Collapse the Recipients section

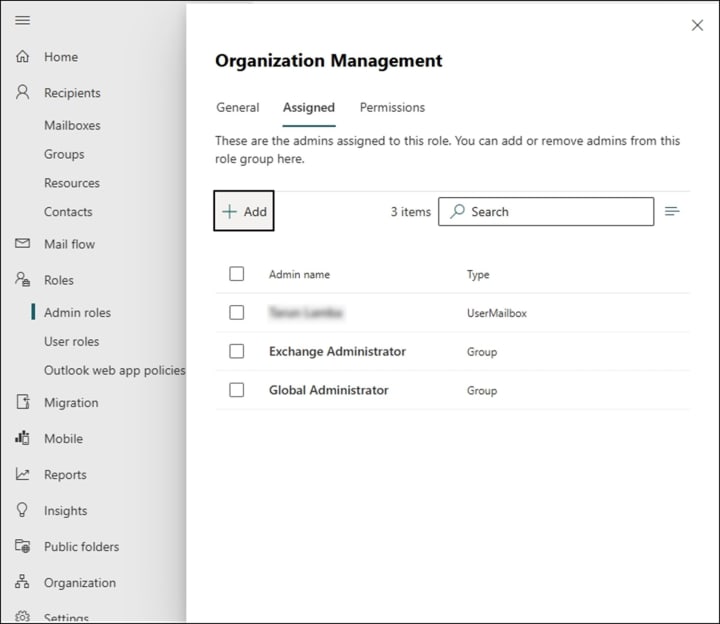[x=72, y=93]
